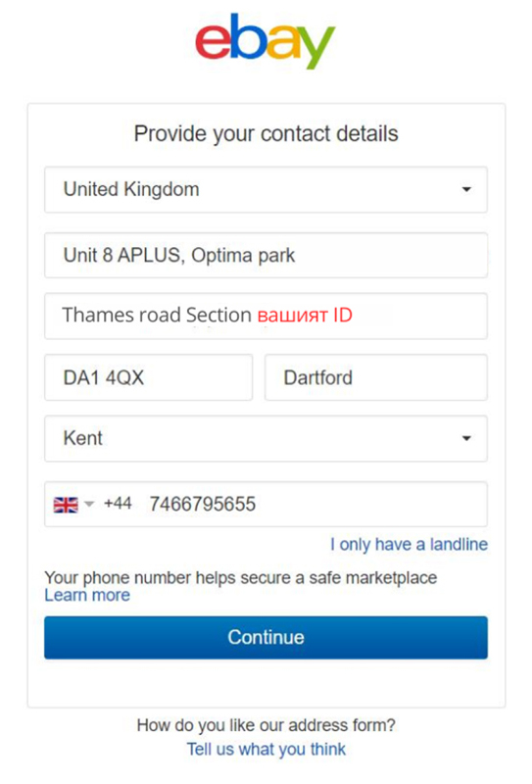Click the How do you like our address form text
This screenshot has width=532, height=784.
pos(266,725)
